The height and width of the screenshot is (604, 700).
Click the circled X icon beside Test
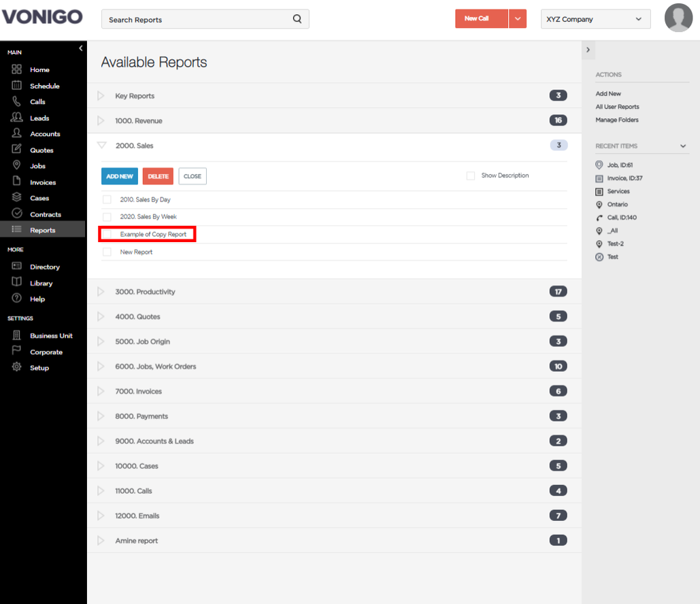599,257
